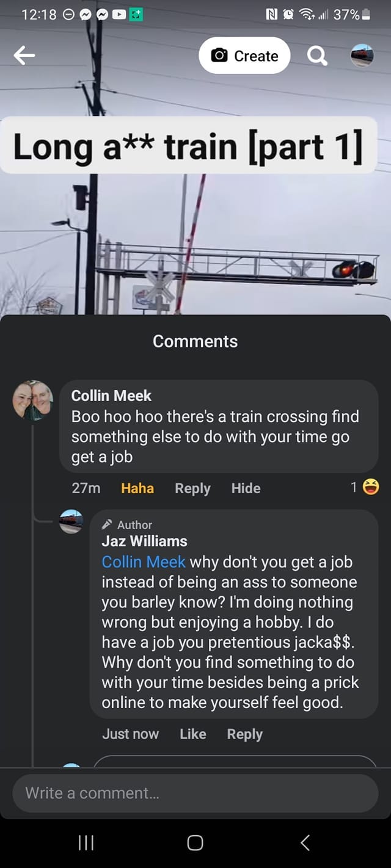The height and width of the screenshot is (868, 391).
Task: Open Jaz Williams author name
Action: point(144,541)
